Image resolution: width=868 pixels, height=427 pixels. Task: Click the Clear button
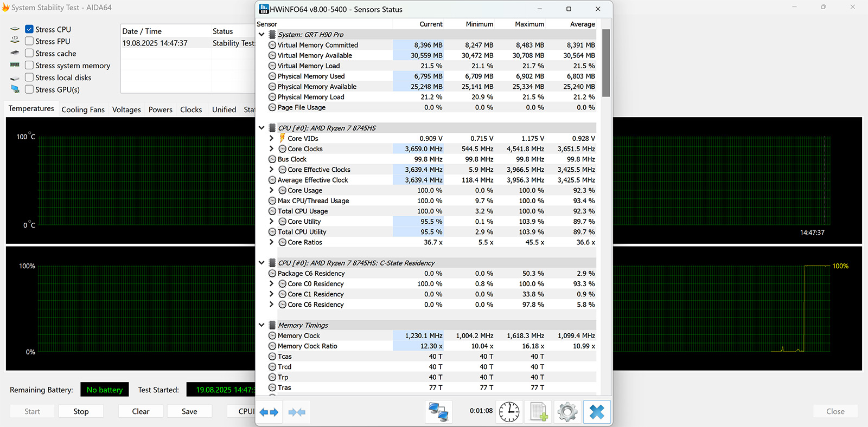point(141,411)
